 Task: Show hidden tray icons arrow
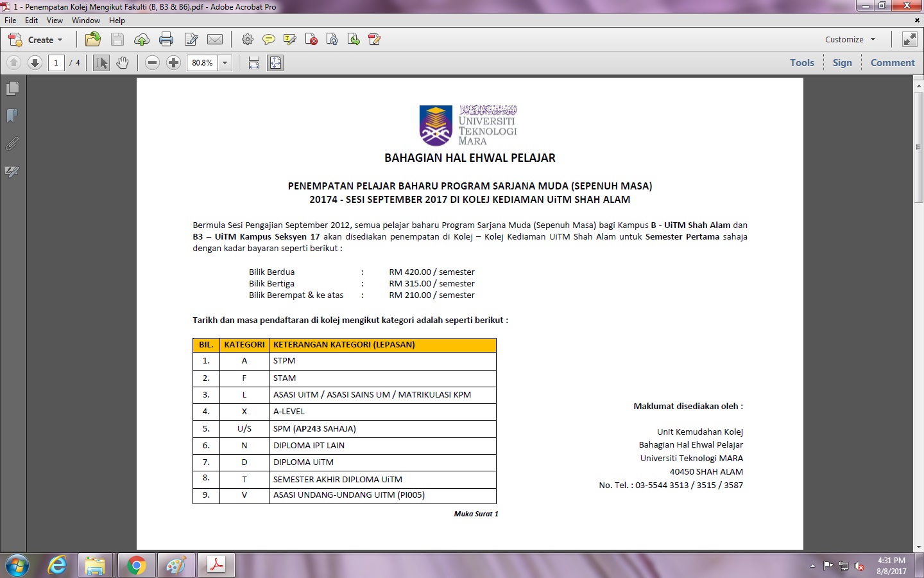[812, 566]
